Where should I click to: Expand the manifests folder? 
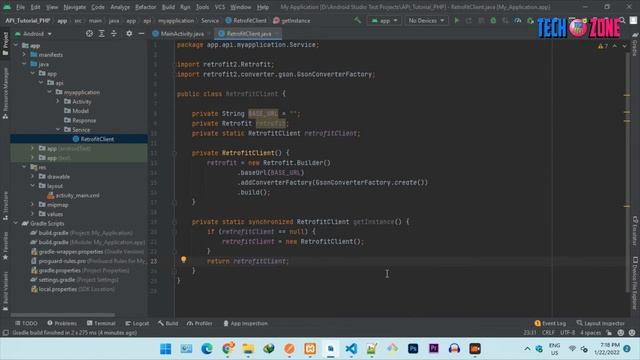(x=24, y=54)
